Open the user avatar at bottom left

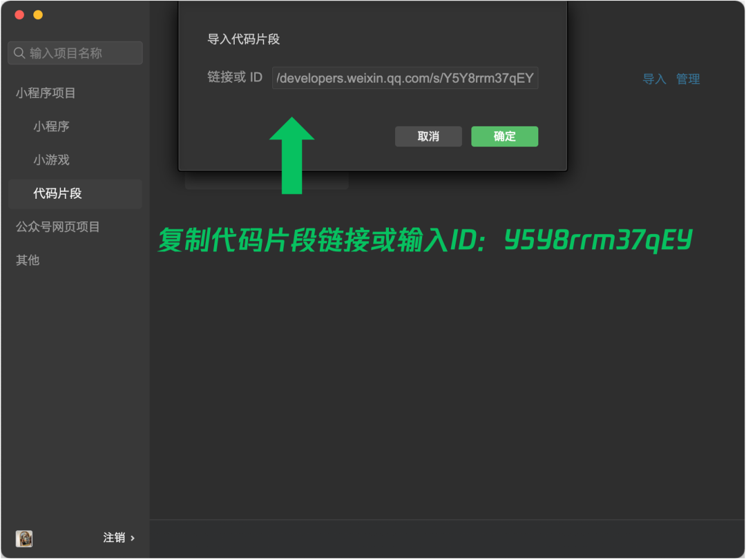pyautogui.click(x=23, y=538)
